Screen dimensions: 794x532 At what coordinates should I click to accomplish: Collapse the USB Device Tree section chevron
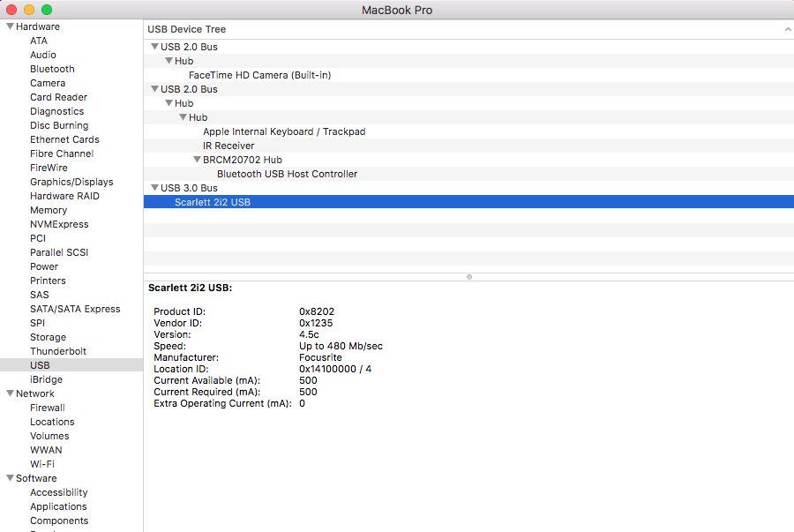[x=788, y=29]
